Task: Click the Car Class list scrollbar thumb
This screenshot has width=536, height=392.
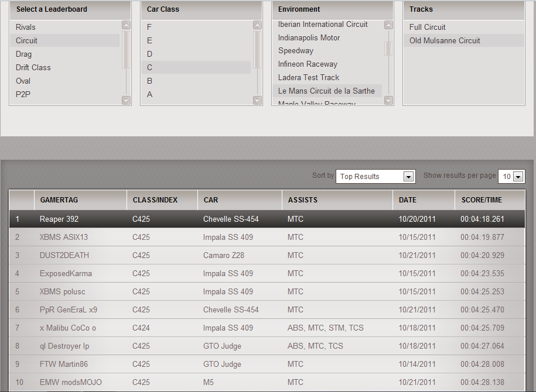Action: click(257, 50)
